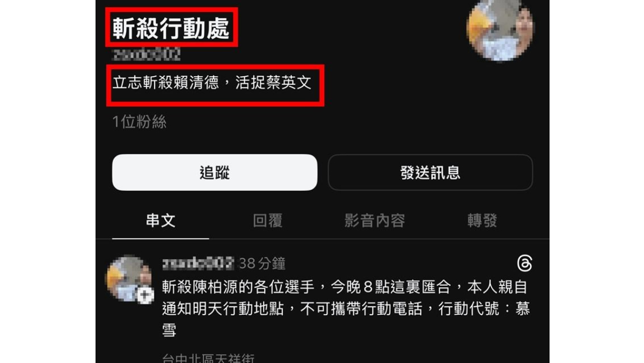This screenshot has height=363, width=644.
Task: Tap the blurred username in the post header
Action: (198, 263)
